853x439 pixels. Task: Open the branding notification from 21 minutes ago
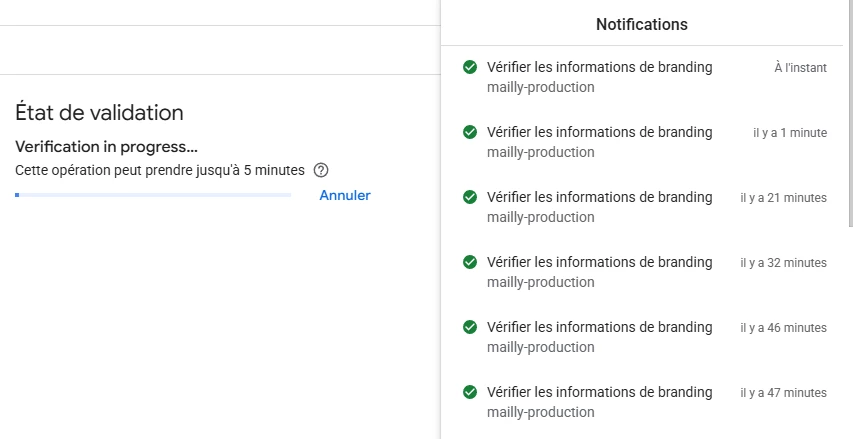(x=599, y=197)
